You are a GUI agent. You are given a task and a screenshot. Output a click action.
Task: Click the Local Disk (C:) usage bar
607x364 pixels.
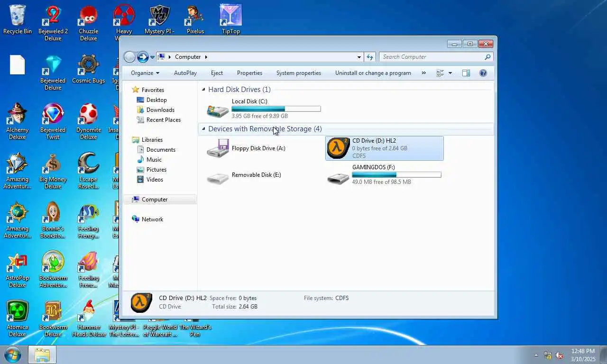pyautogui.click(x=276, y=109)
